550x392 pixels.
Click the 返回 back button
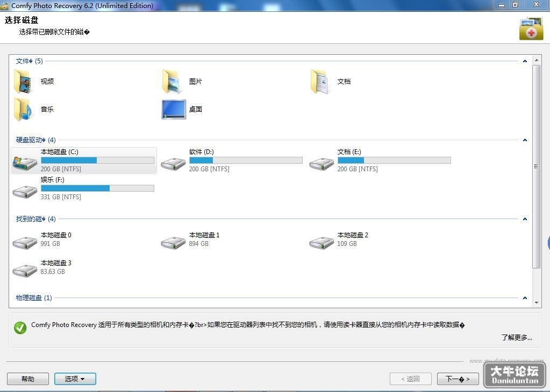(x=410, y=379)
